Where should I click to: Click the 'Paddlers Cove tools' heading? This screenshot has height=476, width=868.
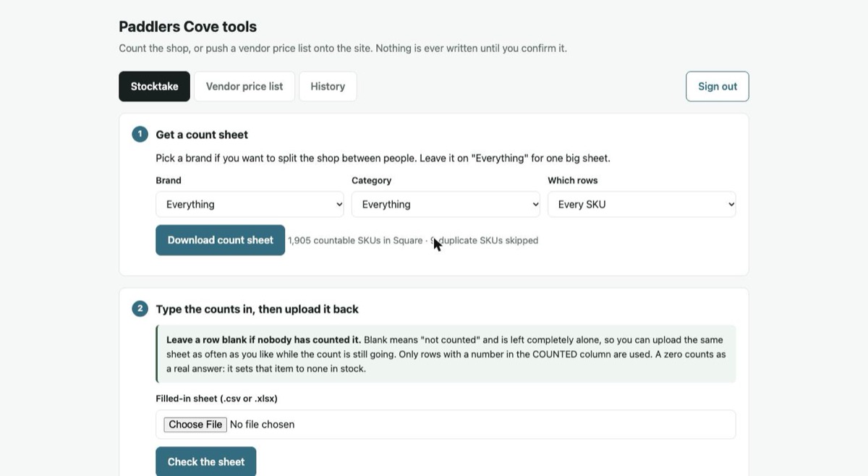pos(188,27)
